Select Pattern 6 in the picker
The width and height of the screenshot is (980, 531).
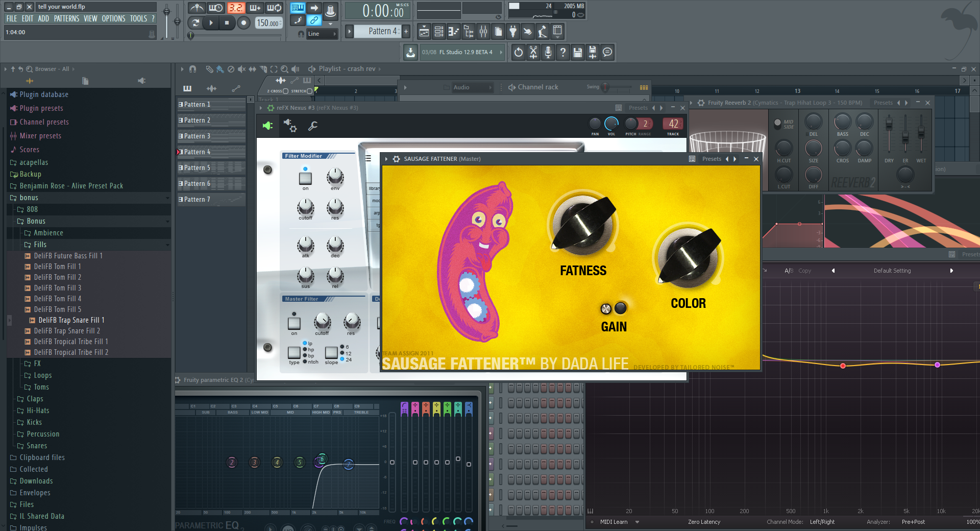pos(211,184)
